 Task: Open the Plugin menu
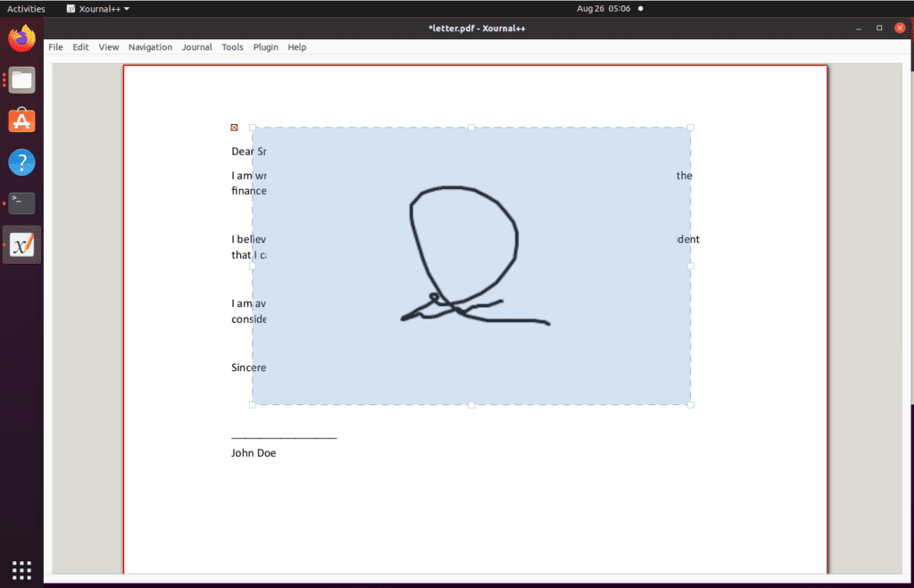coord(265,47)
